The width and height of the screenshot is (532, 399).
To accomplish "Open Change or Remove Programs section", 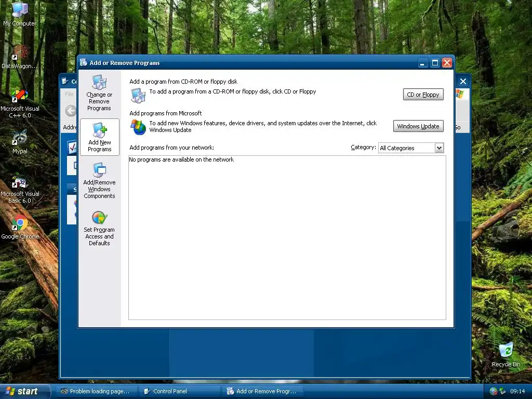I will (99, 93).
